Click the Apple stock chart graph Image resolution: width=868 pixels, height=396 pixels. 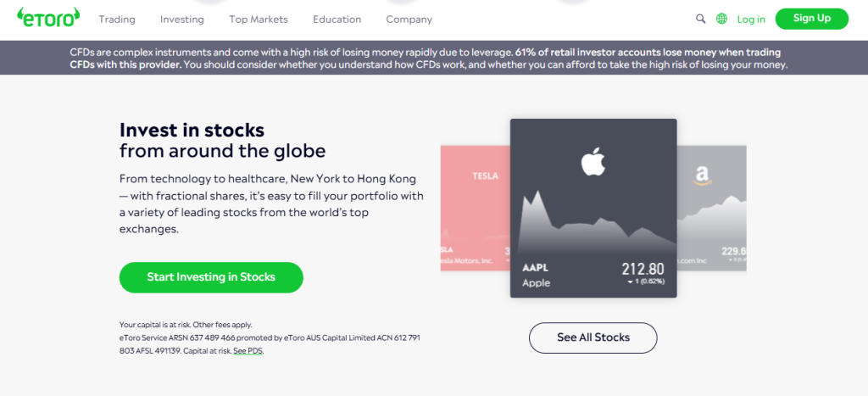pyautogui.click(x=593, y=225)
